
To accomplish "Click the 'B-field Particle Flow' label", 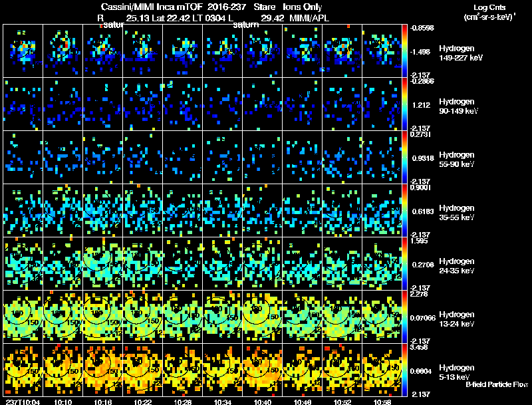I will point(497,384).
